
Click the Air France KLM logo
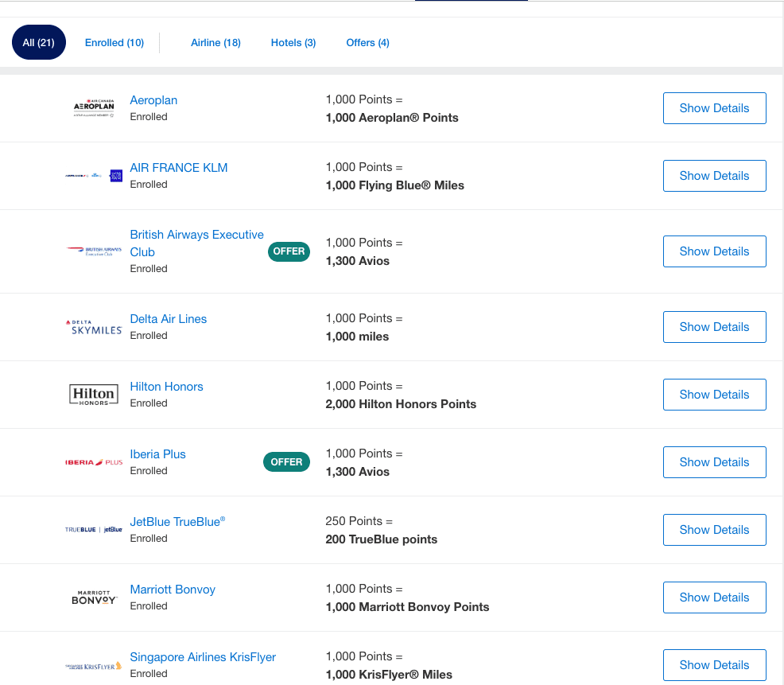94,176
